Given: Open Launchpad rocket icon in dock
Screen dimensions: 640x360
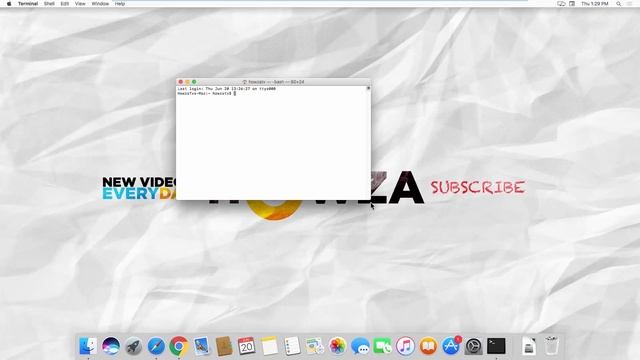Looking at the screenshot, I should [133, 346].
